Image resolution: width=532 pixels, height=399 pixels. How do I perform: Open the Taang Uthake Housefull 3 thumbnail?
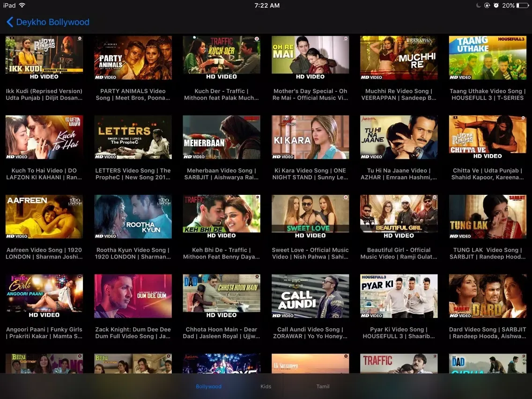[488, 58]
